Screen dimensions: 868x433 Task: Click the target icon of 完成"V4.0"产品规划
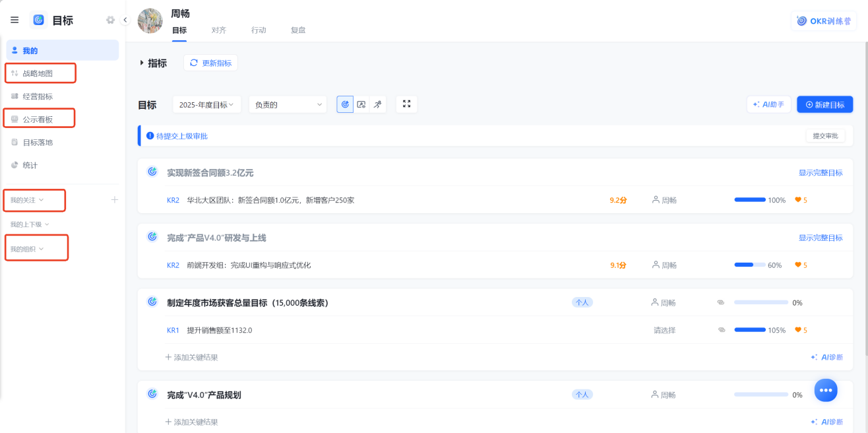click(x=152, y=394)
